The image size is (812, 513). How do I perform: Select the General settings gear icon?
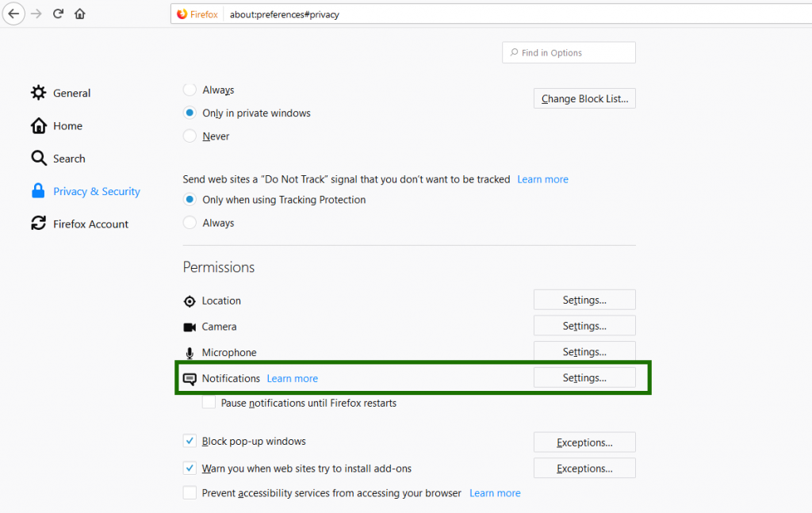[x=38, y=92]
